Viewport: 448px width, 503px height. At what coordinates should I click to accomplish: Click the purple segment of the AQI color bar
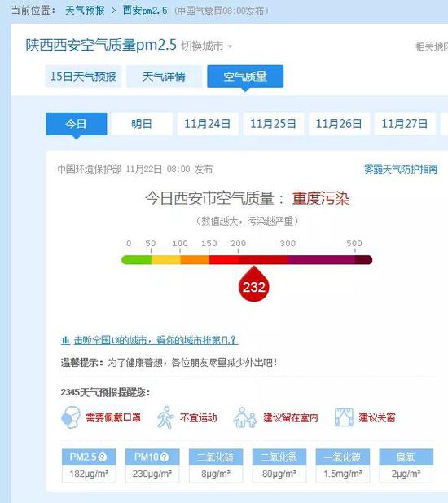pos(321,260)
